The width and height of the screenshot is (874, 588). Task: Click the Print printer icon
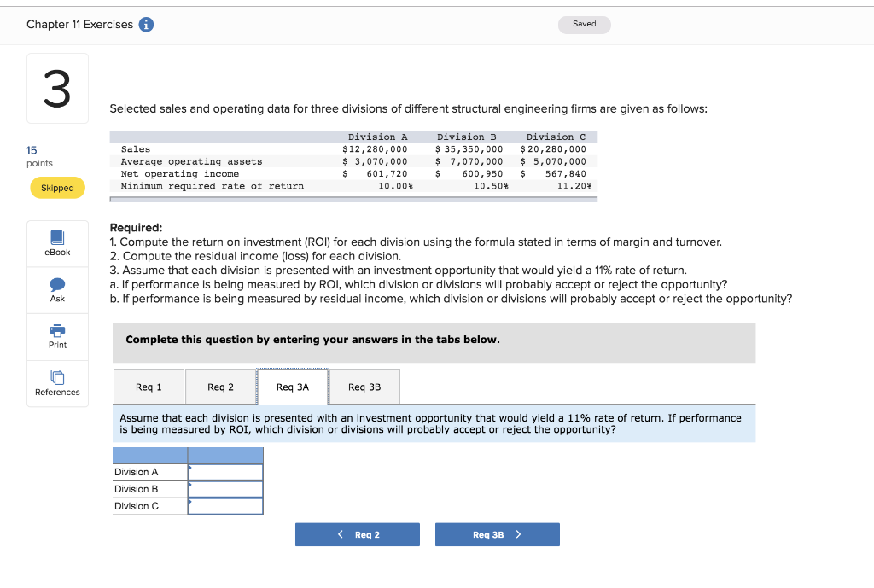pyautogui.click(x=57, y=330)
